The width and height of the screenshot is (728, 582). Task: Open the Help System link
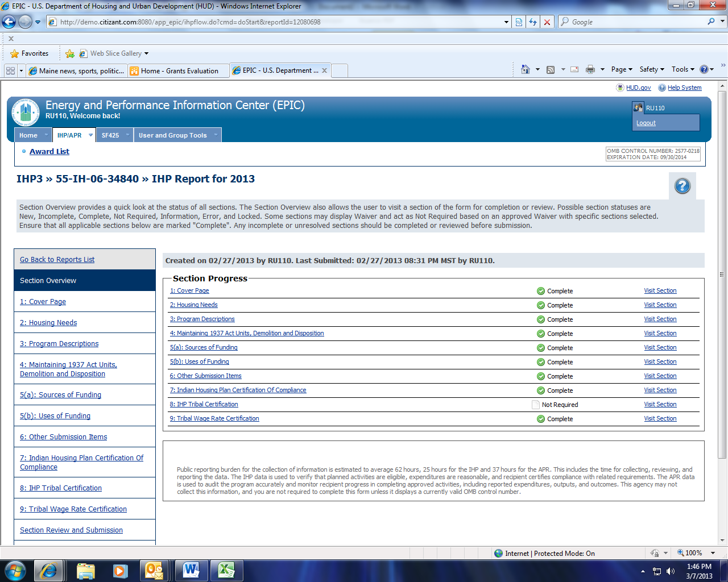[684, 88]
